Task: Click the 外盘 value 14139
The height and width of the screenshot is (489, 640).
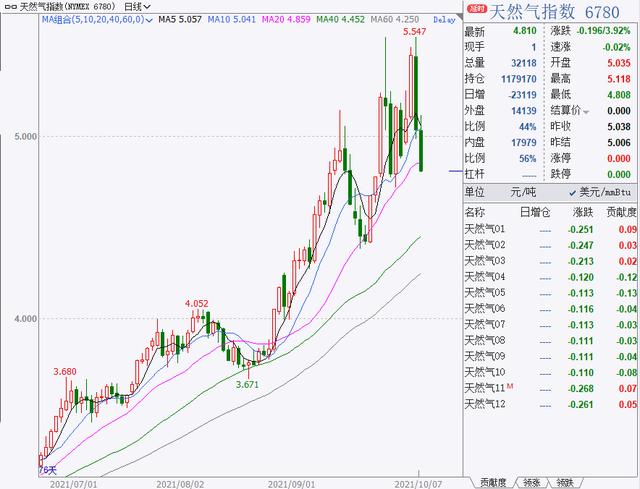Action: pos(524,111)
